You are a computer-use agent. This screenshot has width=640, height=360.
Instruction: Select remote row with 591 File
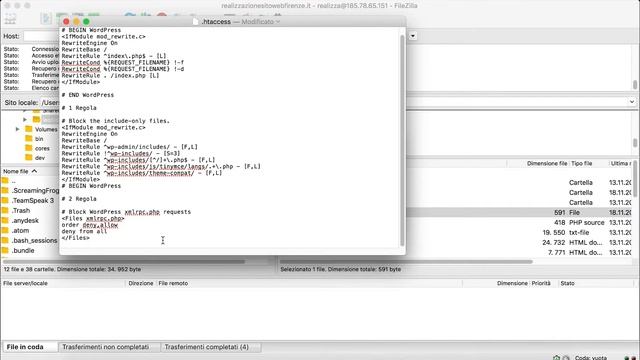click(x=519, y=212)
